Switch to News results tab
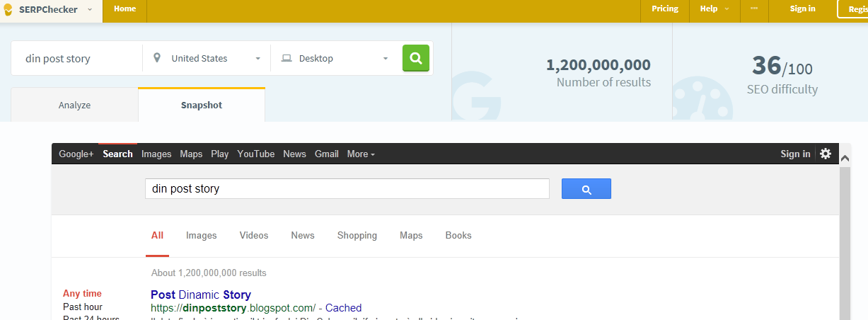 tap(303, 235)
